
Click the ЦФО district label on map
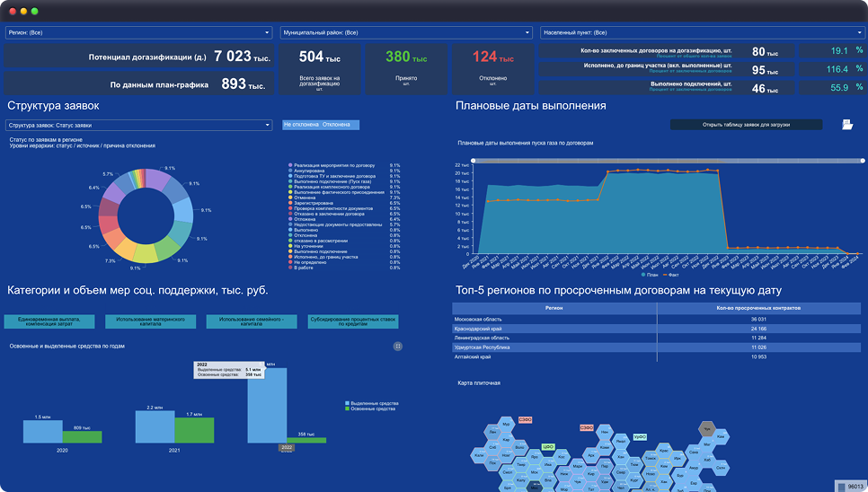pos(548,447)
